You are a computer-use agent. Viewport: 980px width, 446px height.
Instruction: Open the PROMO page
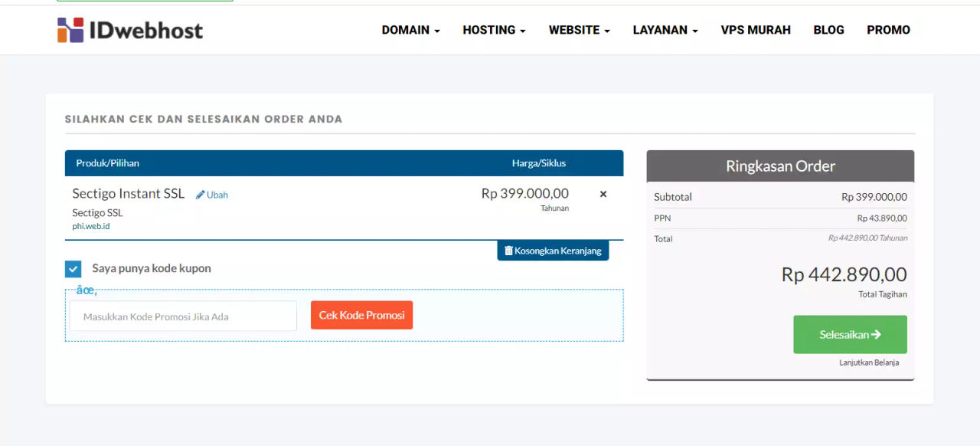tap(888, 30)
